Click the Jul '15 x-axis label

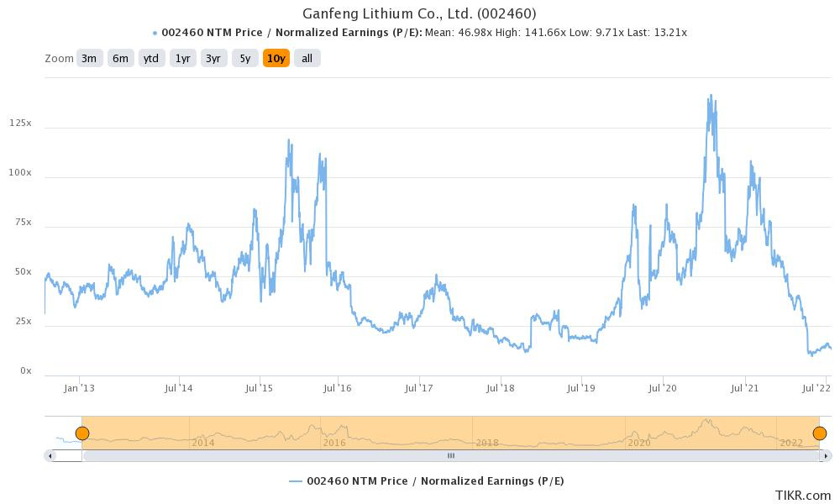click(x=259, y=388)
